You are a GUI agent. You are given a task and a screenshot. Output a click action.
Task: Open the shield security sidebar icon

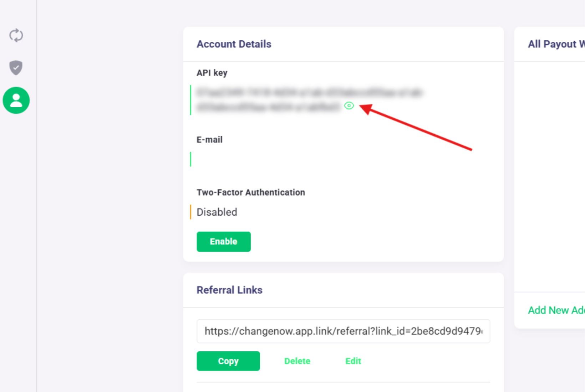pyautogui.click(x=16, y=68)
